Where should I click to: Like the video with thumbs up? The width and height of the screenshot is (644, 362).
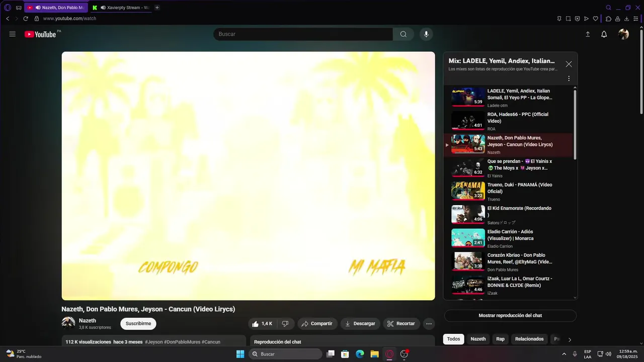tap(262, 324)
